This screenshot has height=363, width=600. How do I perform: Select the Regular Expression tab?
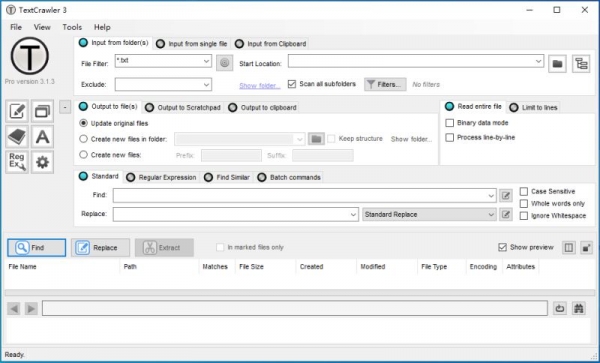coord(161,177)
